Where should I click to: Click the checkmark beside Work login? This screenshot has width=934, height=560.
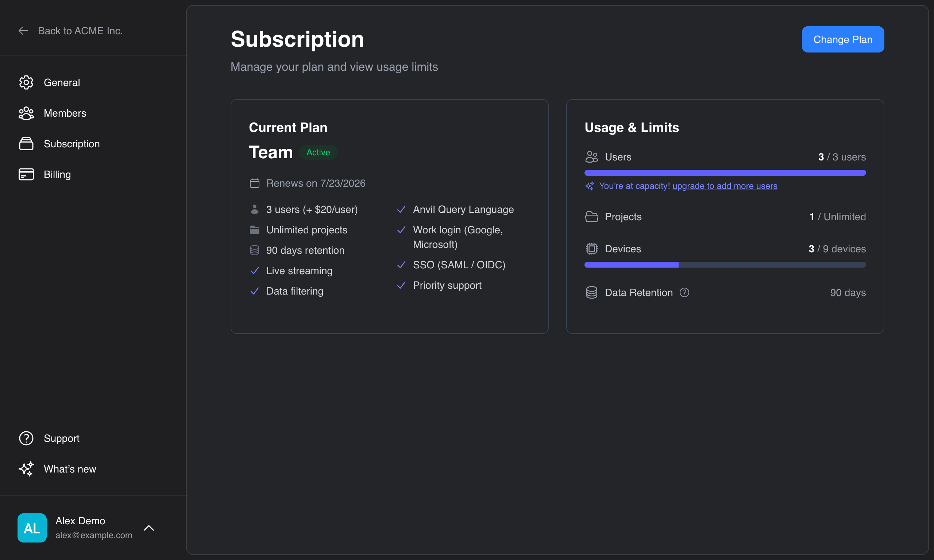coord(401,229)
